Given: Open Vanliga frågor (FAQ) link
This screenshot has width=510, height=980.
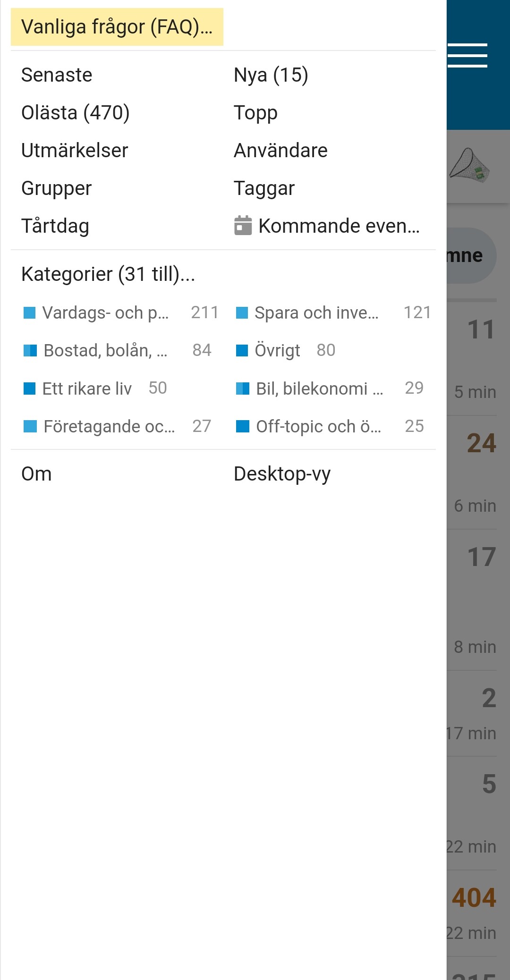Looking at the screenshot, I should click(117, 27).
